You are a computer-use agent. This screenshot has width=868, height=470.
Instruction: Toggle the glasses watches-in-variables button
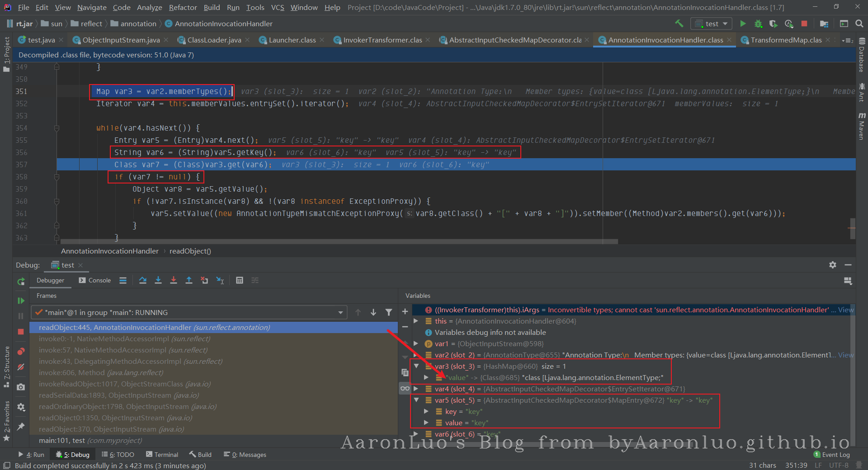click(x=405, y=388)
